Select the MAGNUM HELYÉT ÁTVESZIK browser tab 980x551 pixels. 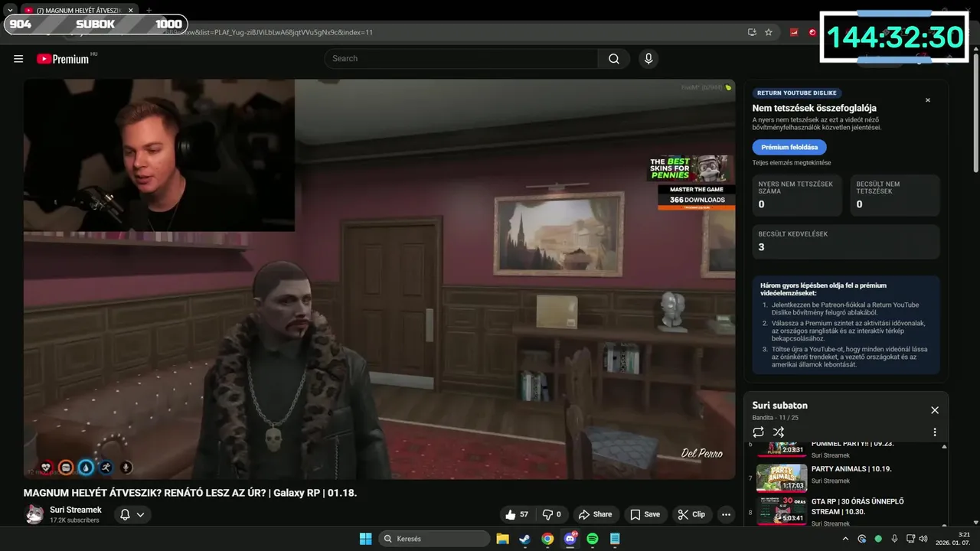(78, 11)
